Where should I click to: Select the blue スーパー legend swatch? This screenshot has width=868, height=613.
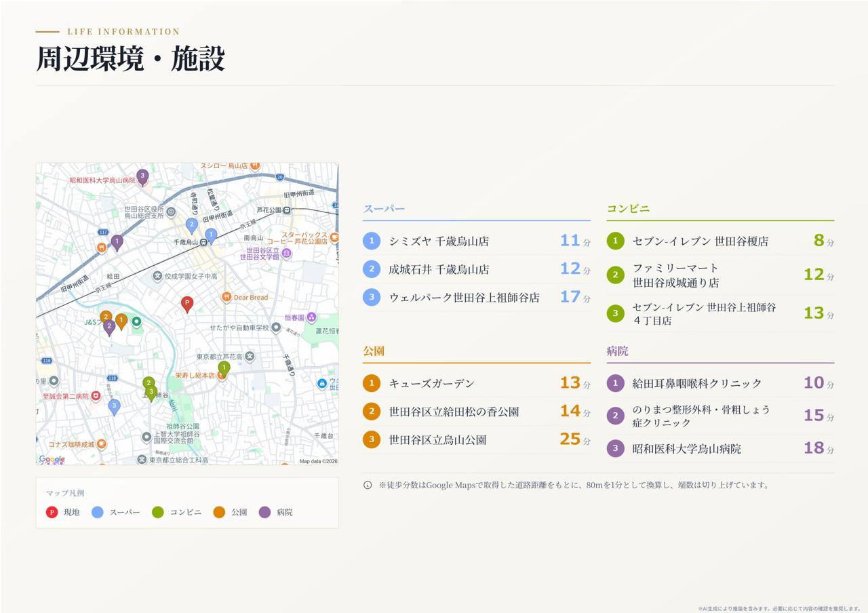tap(98, 512)
